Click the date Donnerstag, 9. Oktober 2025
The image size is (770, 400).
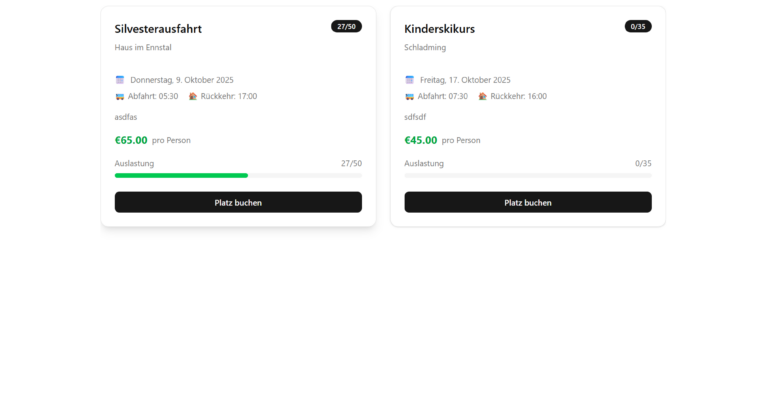pos(182,80)
